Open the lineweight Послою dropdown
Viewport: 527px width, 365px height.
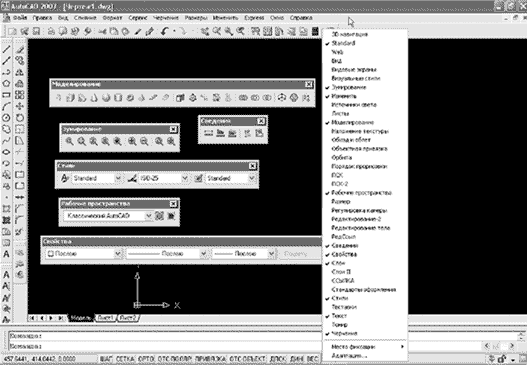tap(271, 254)
